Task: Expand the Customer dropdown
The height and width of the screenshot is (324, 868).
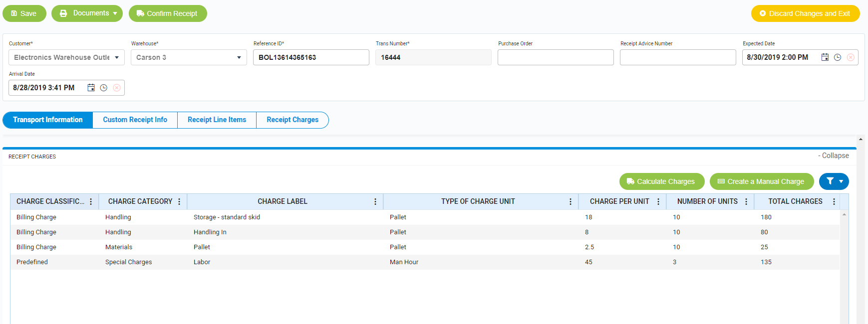Action: pos(116,57)
